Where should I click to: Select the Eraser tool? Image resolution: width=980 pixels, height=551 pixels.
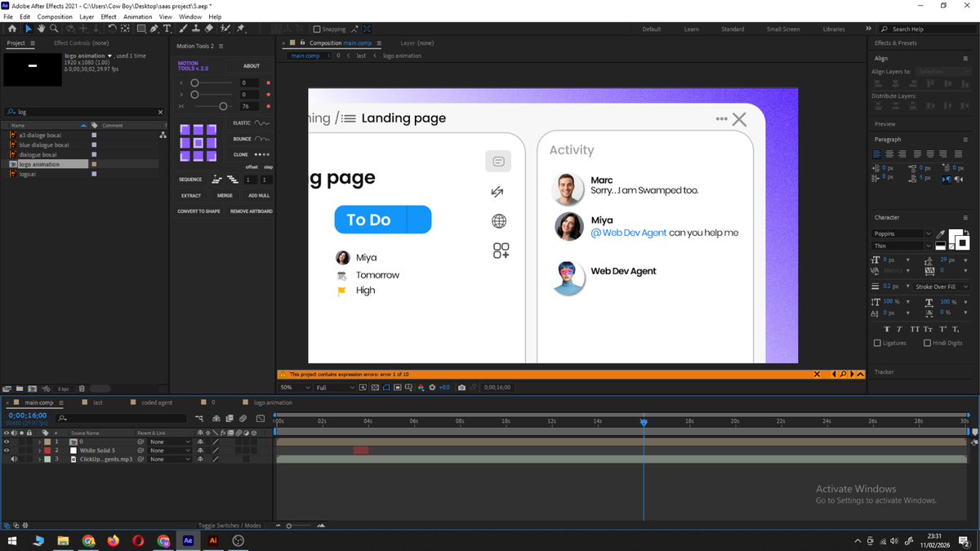pos(208,29)
